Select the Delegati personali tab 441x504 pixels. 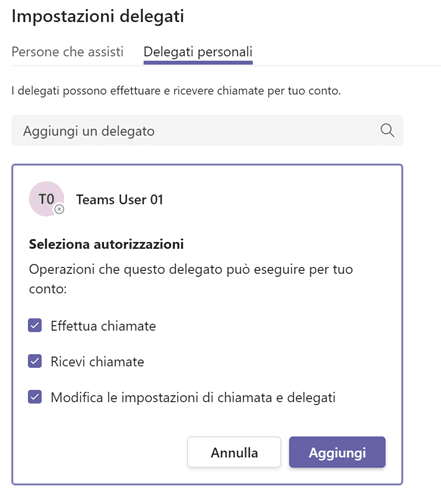pos(198,52)
